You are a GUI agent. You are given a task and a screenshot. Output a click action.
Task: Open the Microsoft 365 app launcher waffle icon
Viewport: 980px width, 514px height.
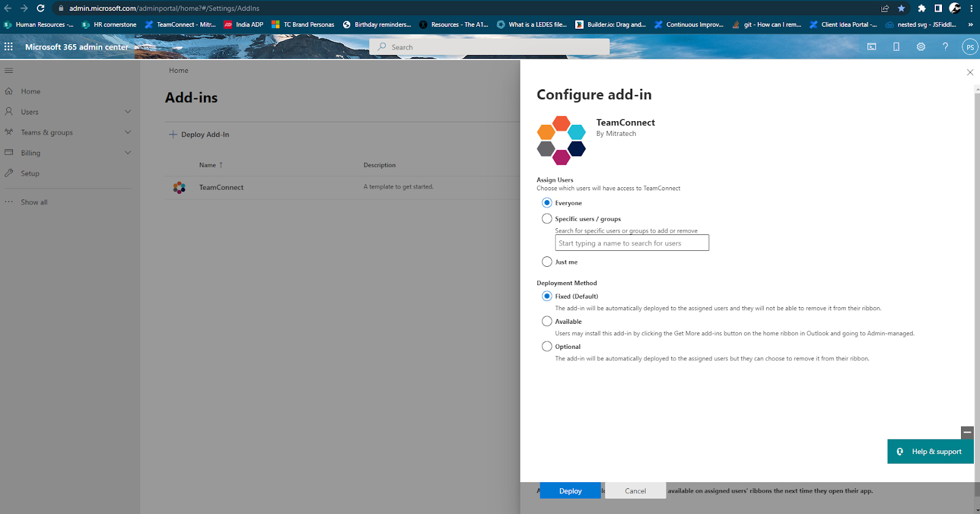[x=9, y=47]
